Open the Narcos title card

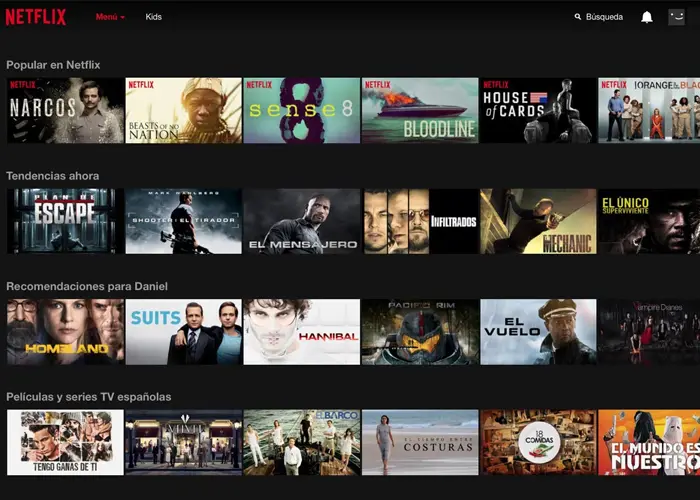pos(65,111)
